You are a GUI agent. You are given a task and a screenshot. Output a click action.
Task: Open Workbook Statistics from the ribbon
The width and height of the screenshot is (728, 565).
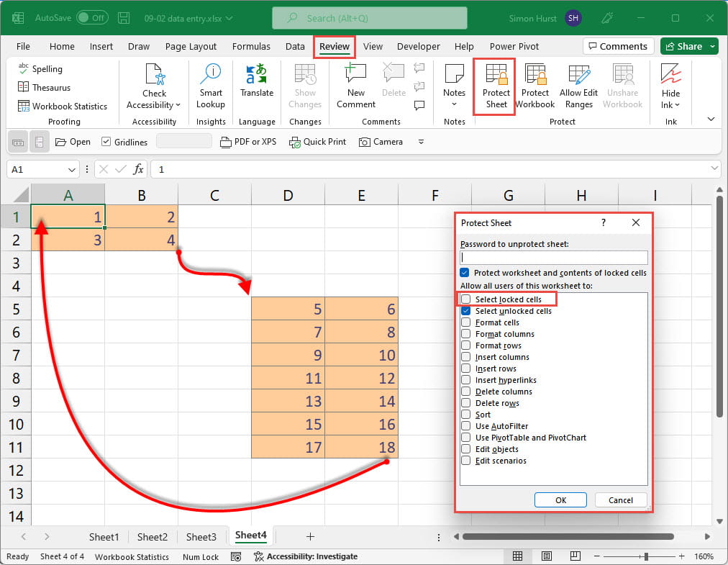(63, 106)
